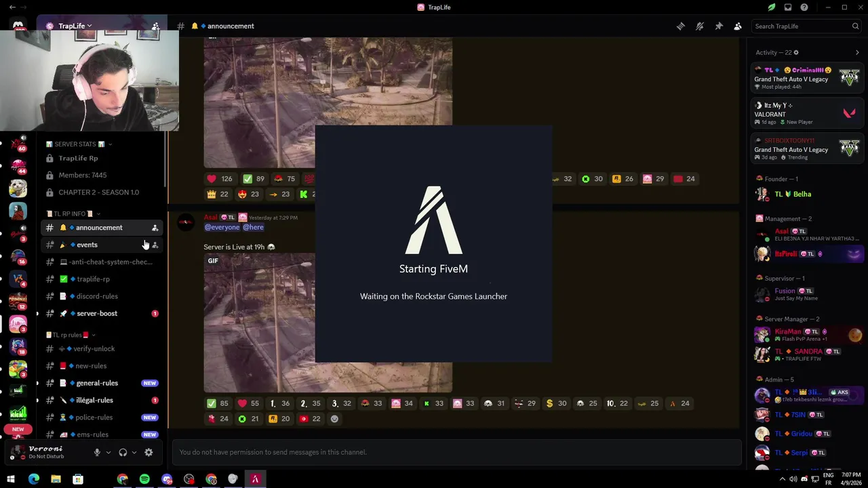Collapse the TL RP INFO category
868x488 pixels.
tap(73, 213)
